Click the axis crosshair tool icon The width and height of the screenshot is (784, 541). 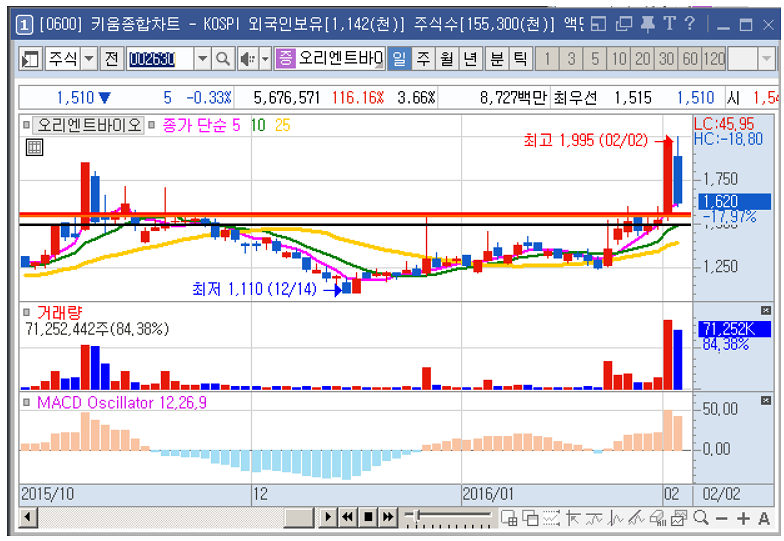pyautogui.click(x=572, y=518)
